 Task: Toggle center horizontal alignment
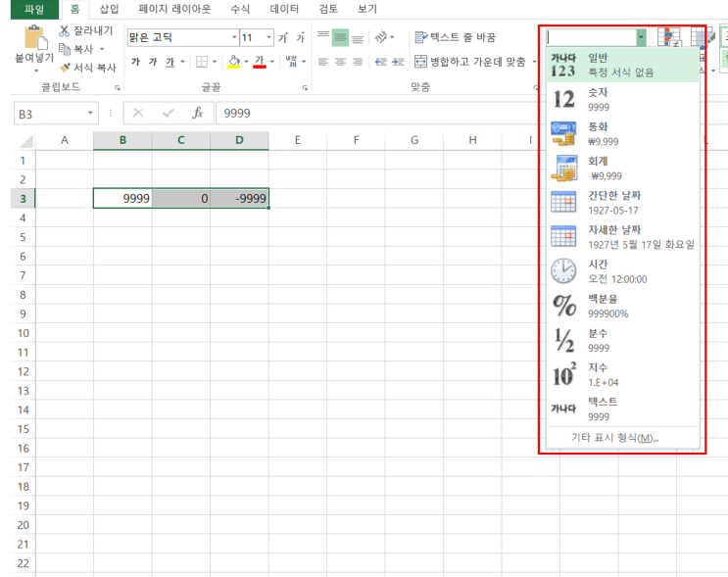340,62
